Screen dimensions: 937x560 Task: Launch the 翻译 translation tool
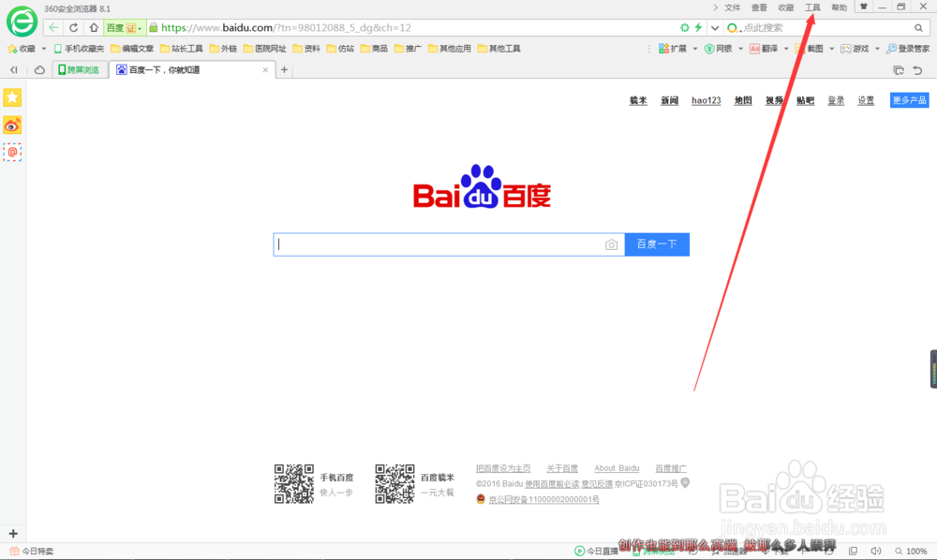(770, 48)
